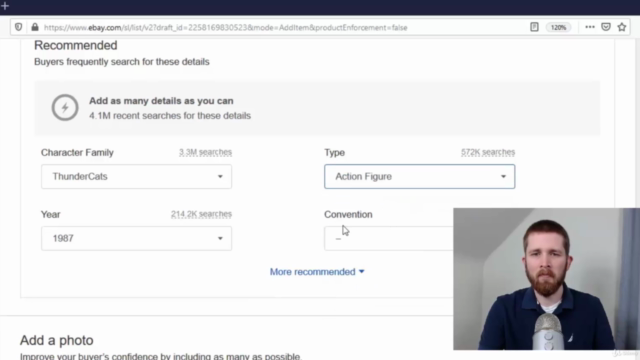Click the Character Family label
The width and height of the screenshot is (640, 360).
[77, 153]
